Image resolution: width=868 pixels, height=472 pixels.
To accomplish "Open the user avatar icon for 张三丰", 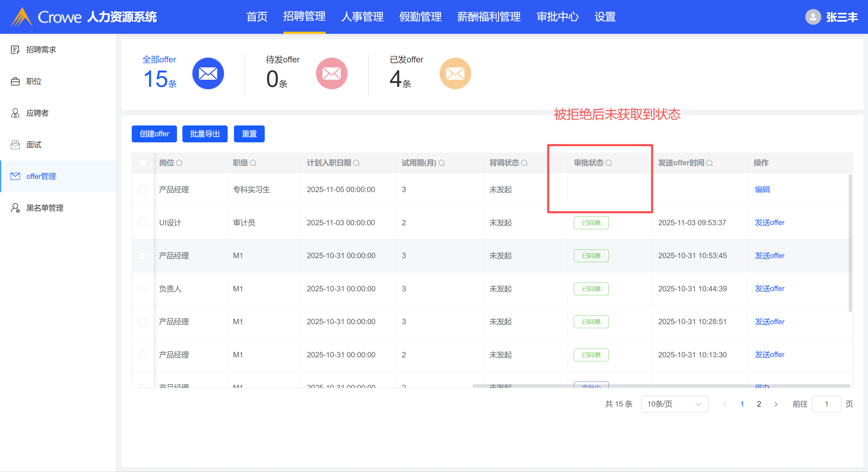I will [813, 17].
